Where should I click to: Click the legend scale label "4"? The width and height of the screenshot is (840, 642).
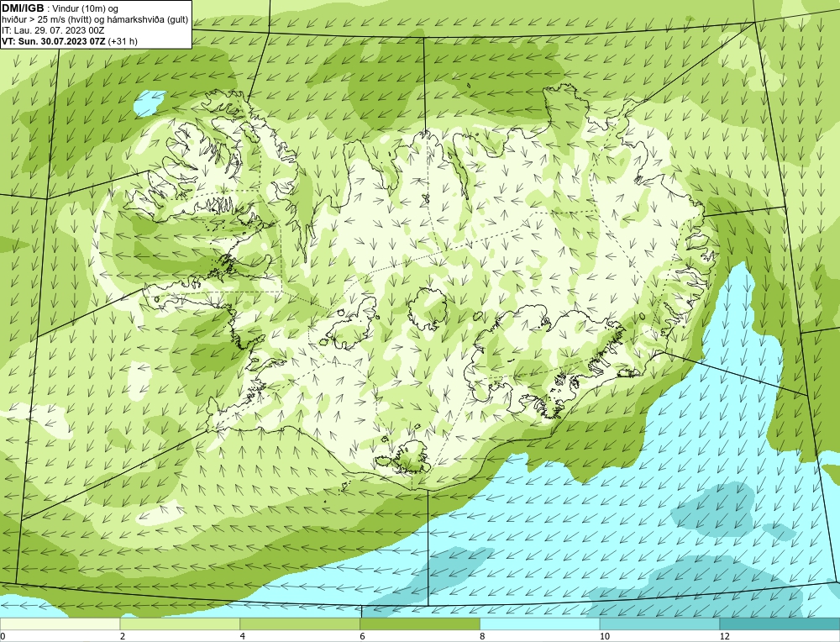[243, 636]
